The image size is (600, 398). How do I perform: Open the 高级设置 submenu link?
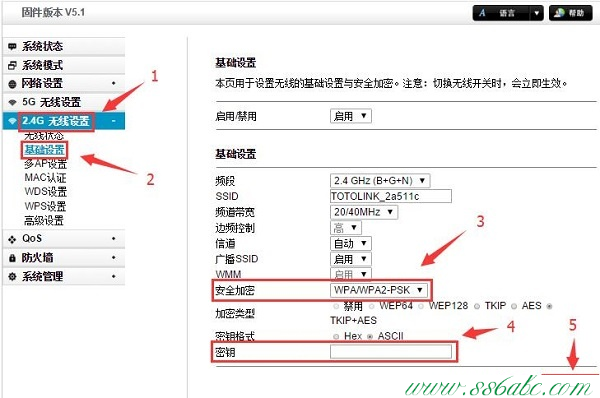pos(44,220)
